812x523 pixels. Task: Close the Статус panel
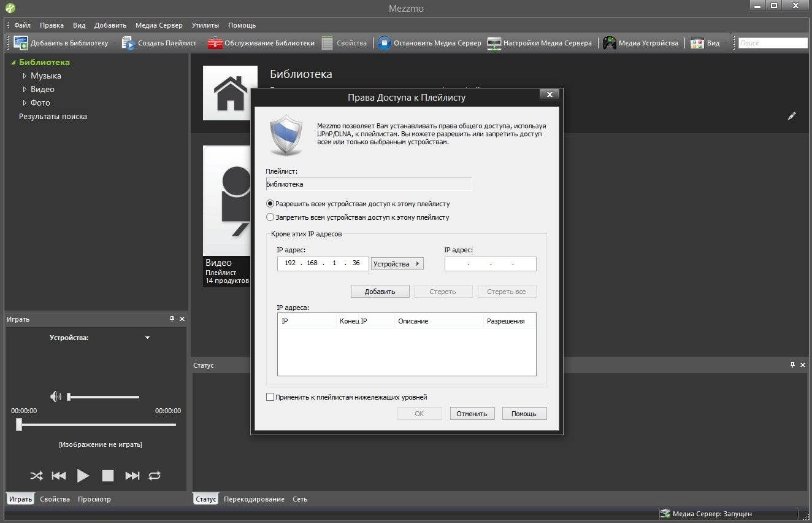802,365
